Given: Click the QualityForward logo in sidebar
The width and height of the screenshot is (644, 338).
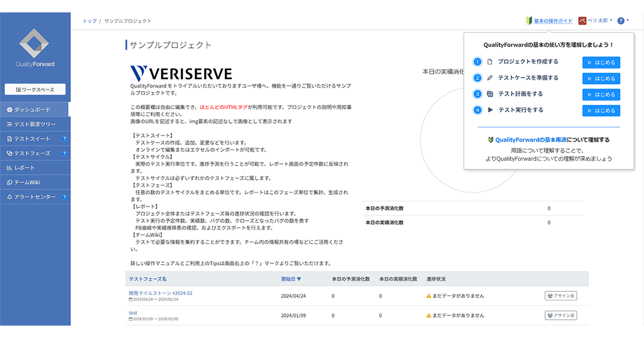Looking at the screenshot, I should [x=35, y=48].
